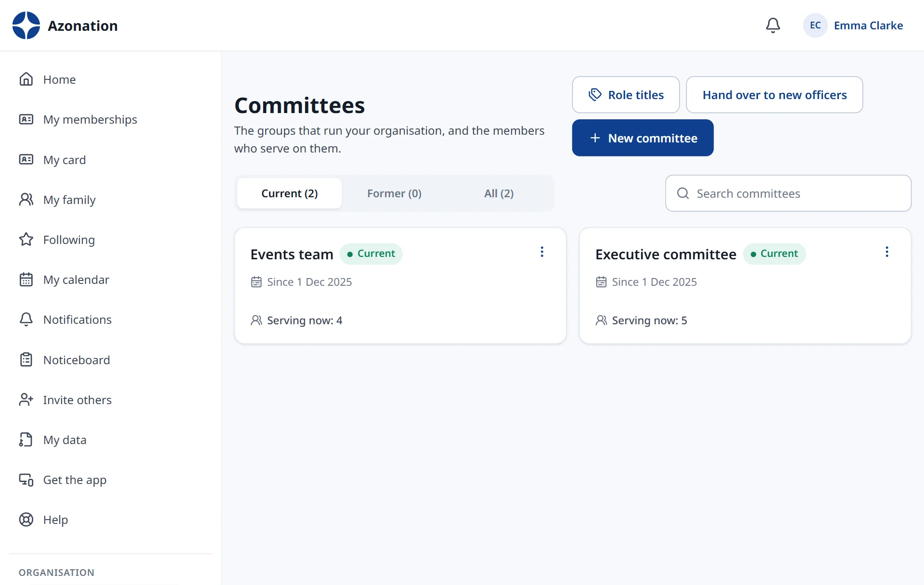
Task: Click the sidebar Notifications bell icon
Action: [x=26, y=319]
